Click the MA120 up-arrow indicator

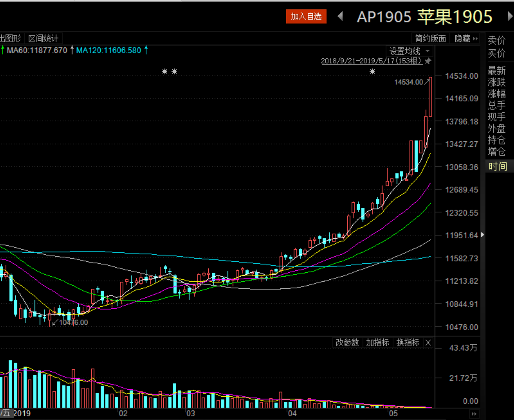[x=146, y=50]
